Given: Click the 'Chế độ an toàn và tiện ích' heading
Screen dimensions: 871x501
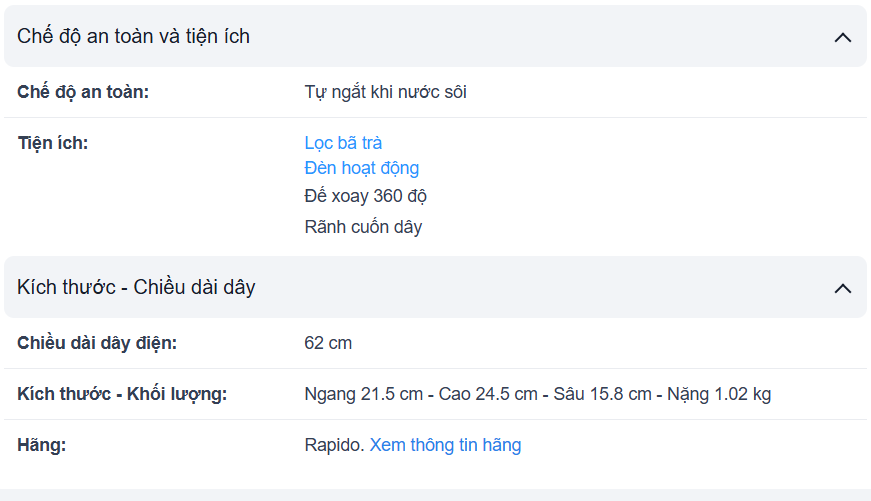Looking at the screenshot, I should click(133, 37).
